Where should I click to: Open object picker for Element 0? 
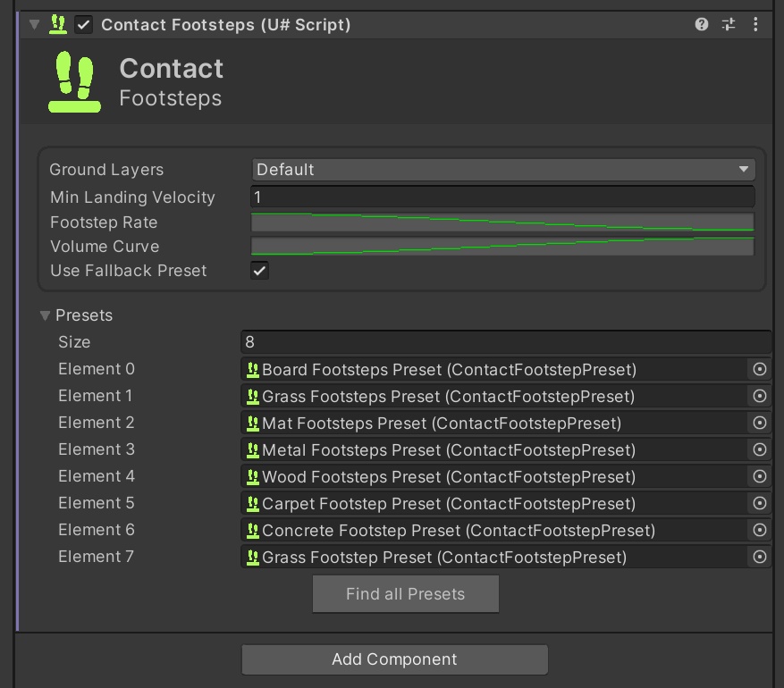pyautogui.click(x=761, y=369)
